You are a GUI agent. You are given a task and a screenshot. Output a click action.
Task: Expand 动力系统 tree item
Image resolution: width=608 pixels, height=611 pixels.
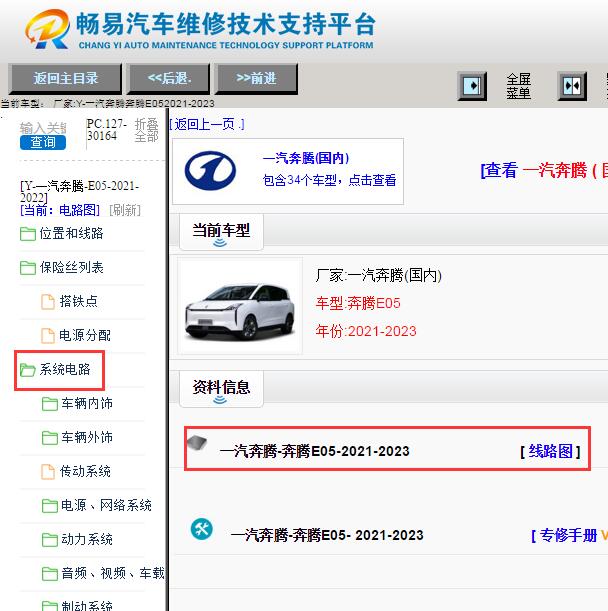point(87,540)
